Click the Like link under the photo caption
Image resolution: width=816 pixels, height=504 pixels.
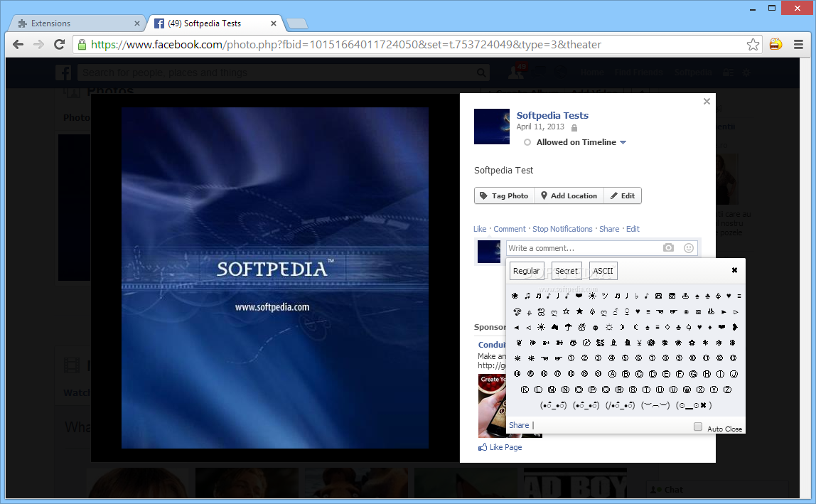(x=480, y=229)
